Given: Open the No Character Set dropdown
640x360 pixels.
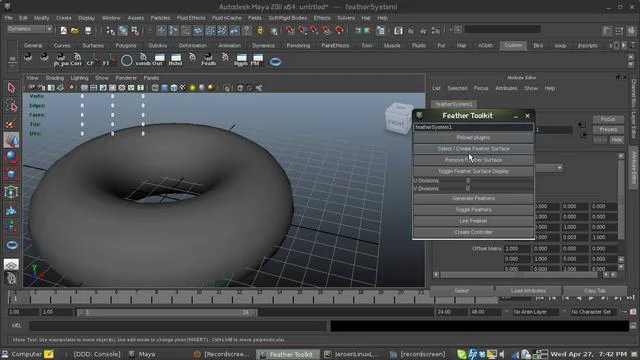Looking at the screenshot, I should (591, 312).
